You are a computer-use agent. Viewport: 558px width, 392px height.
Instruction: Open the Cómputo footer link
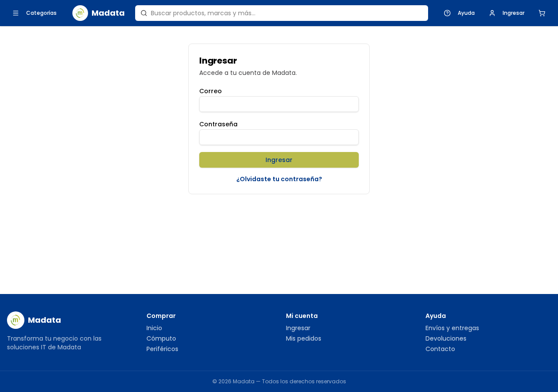pos(161,338)
